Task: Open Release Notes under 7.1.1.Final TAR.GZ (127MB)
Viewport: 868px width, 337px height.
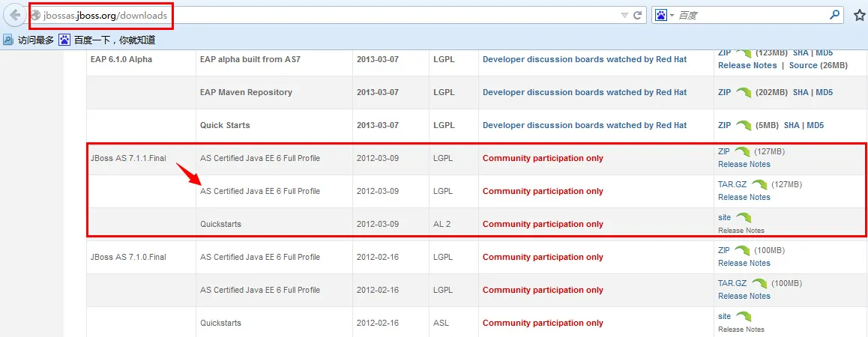Action: (744, 198)
